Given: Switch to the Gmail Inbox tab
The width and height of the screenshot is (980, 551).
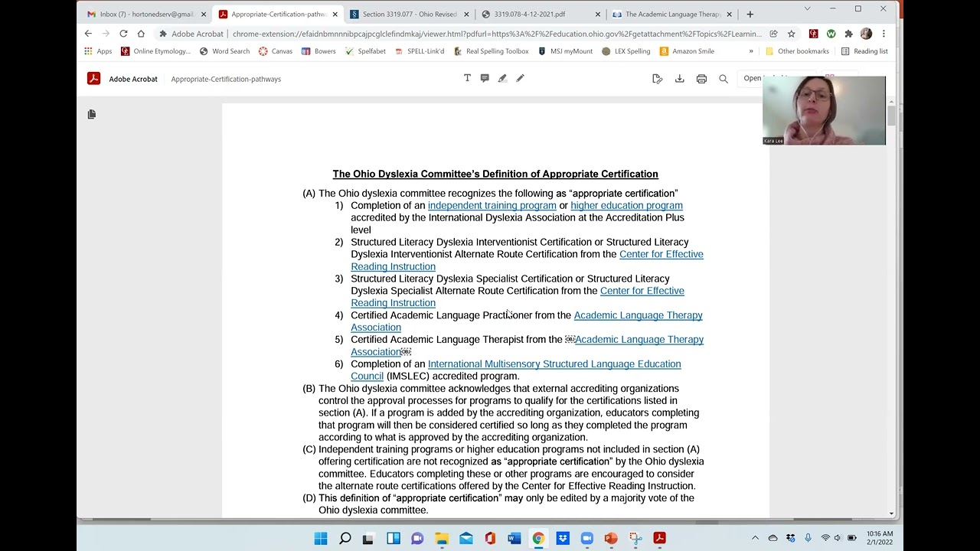Looking at the screenshot, I should tap(145, 14).
